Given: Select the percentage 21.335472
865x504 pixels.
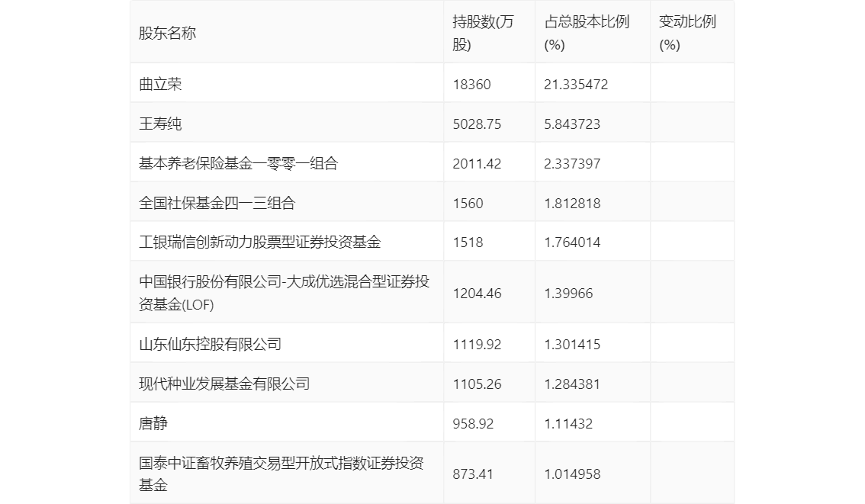Looking at the screenshot, I should tap(576, 85).
